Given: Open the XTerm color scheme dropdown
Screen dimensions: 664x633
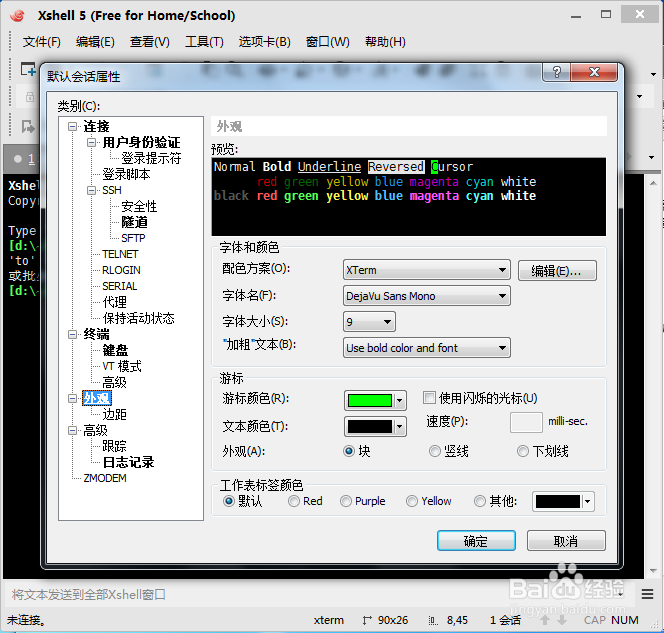Looking at the screenshot, I should coord(426,270).
